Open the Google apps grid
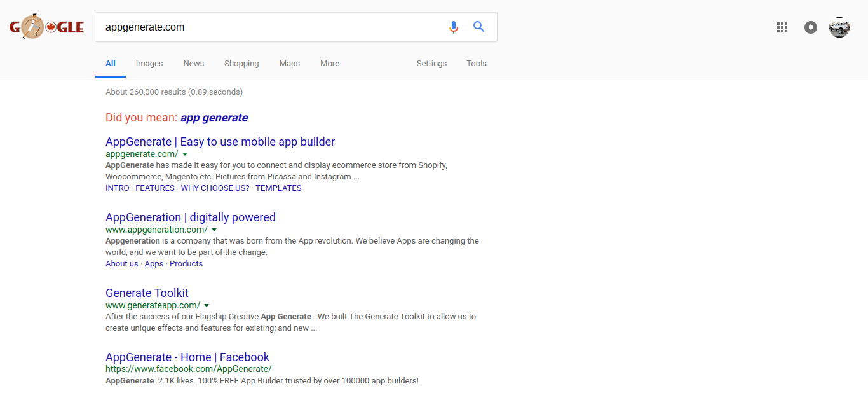The height and width of the screenshot is (400, 868). 782,27
